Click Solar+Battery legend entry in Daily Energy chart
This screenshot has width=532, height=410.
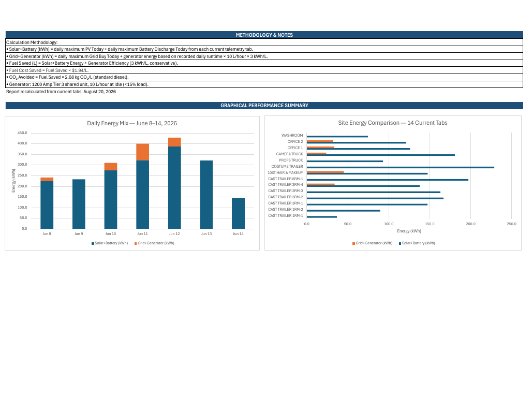[110, 243]
